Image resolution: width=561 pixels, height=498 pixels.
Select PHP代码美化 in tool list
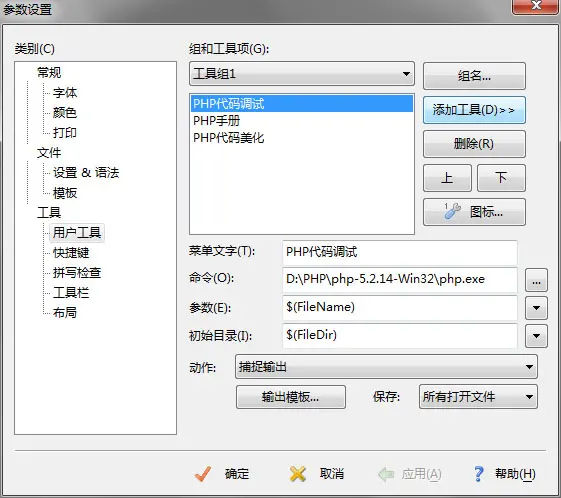[302, 138]
